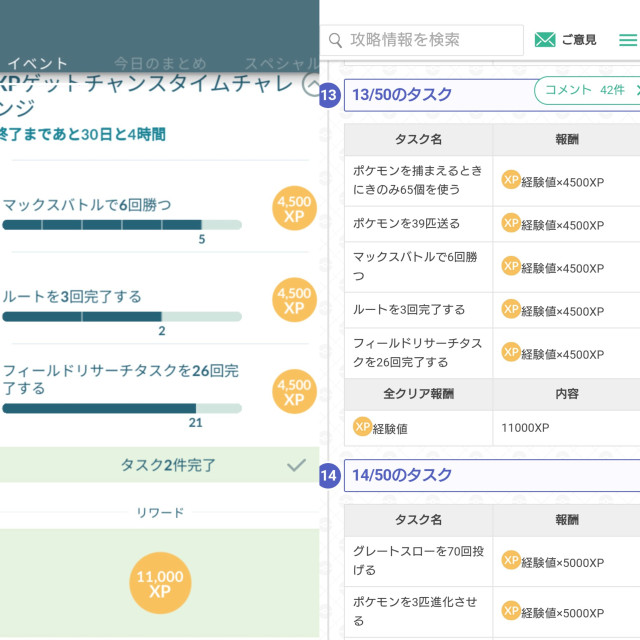Image resolution: width=640 pixels, height=640 pixels.
Task: Toggle the checkmark next to タスク2件完了
Action: 296,465
